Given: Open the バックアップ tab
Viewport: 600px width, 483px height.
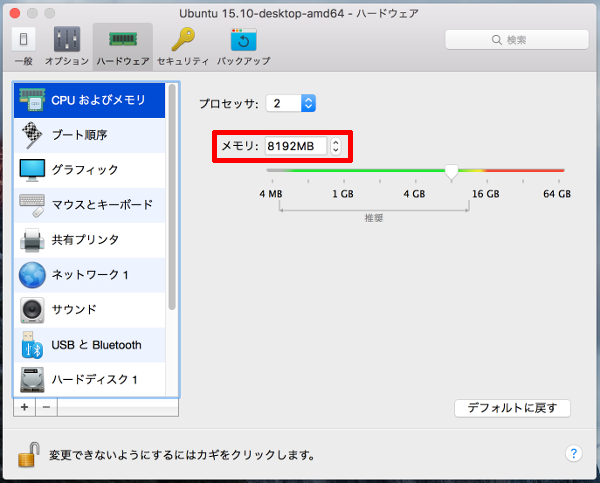Looking at the screenshot, I should [243, 46].
